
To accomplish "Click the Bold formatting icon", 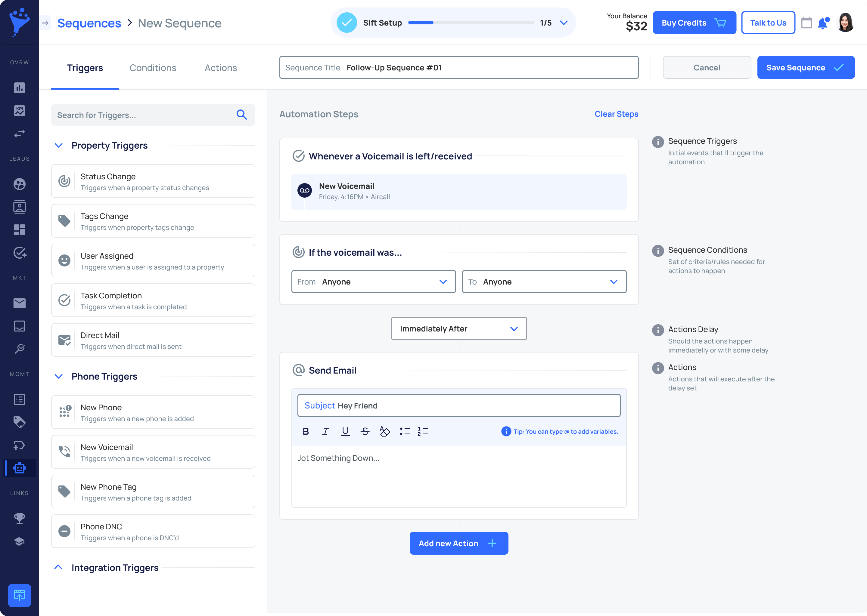I will click(306, 431).
